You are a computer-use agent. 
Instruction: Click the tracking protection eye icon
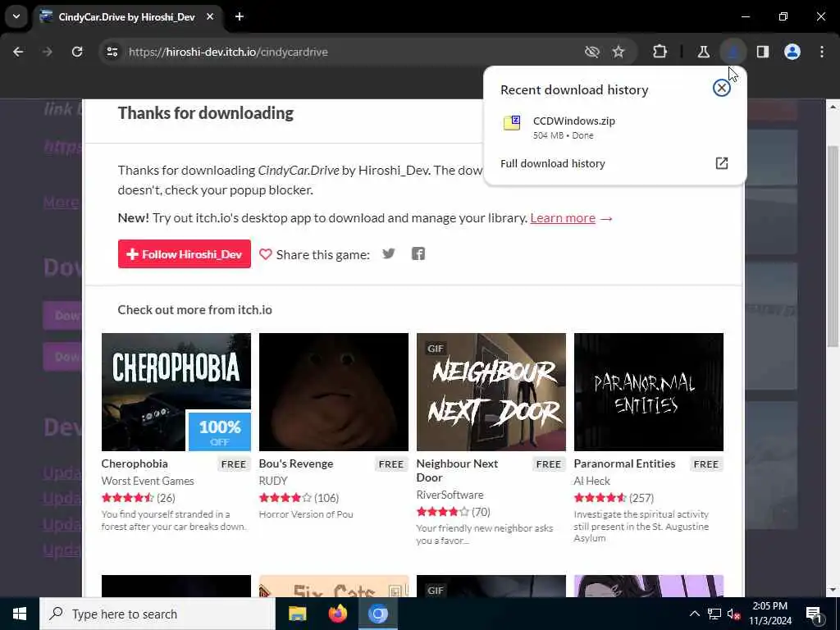(592, 52)
